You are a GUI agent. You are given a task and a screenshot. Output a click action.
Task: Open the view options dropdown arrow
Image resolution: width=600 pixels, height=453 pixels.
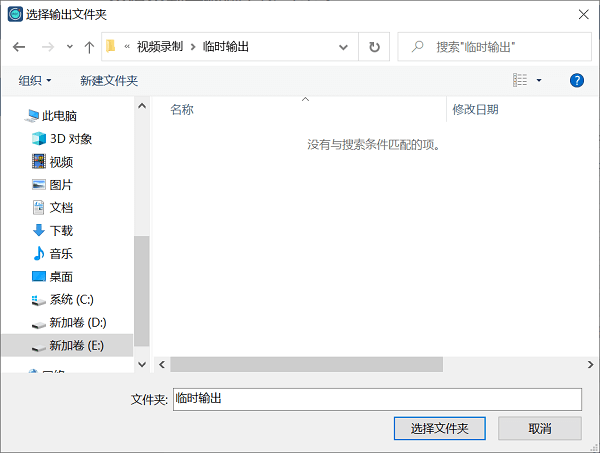(x=539, y=80)
